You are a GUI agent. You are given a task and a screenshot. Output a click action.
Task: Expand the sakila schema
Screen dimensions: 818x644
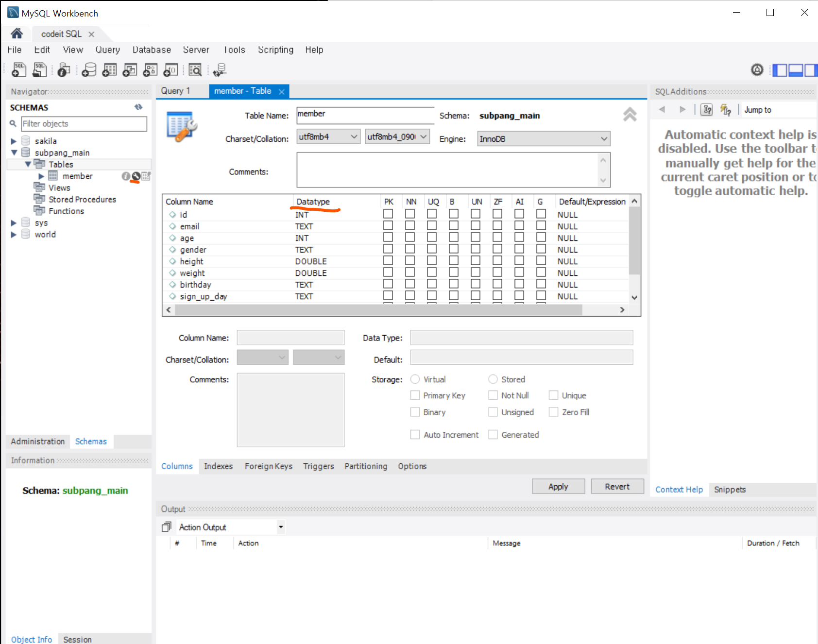pyautogui.click(x=14, y=141)
